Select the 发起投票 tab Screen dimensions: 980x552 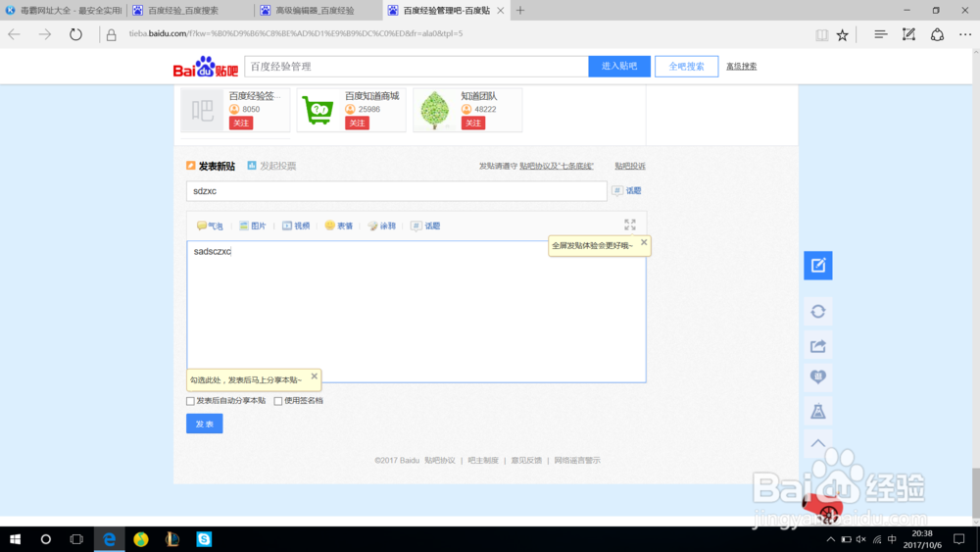[x=271, y=166]
